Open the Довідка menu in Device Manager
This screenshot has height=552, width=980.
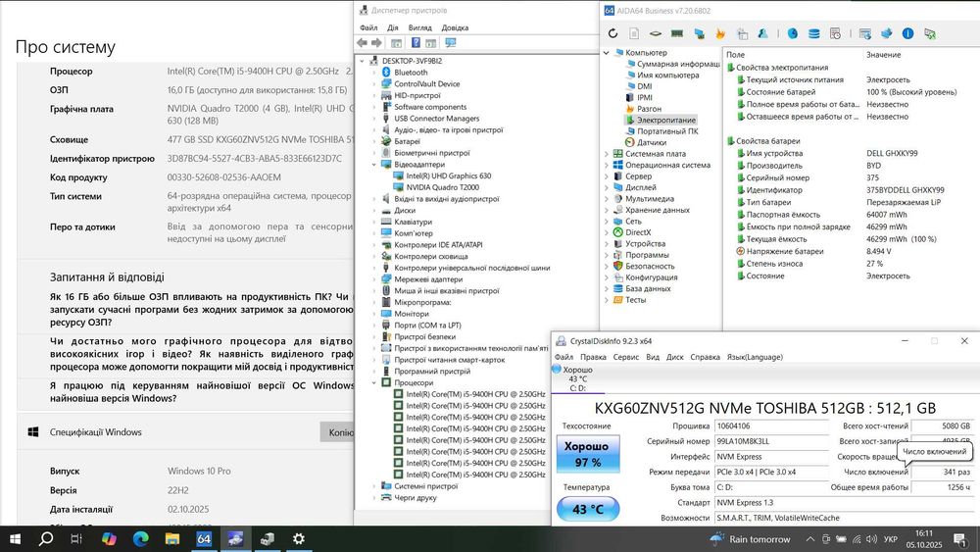pos(455,27)
